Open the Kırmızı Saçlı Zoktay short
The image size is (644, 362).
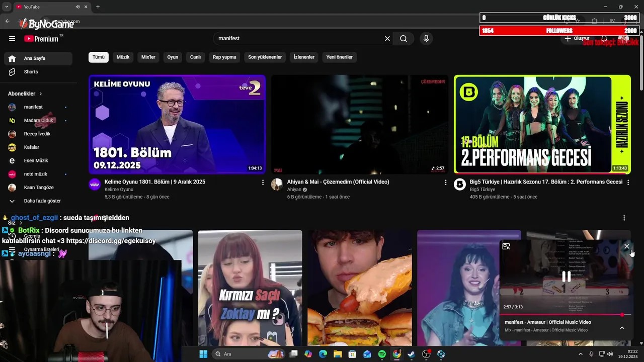pyautogui.click(x=250, y=288)
